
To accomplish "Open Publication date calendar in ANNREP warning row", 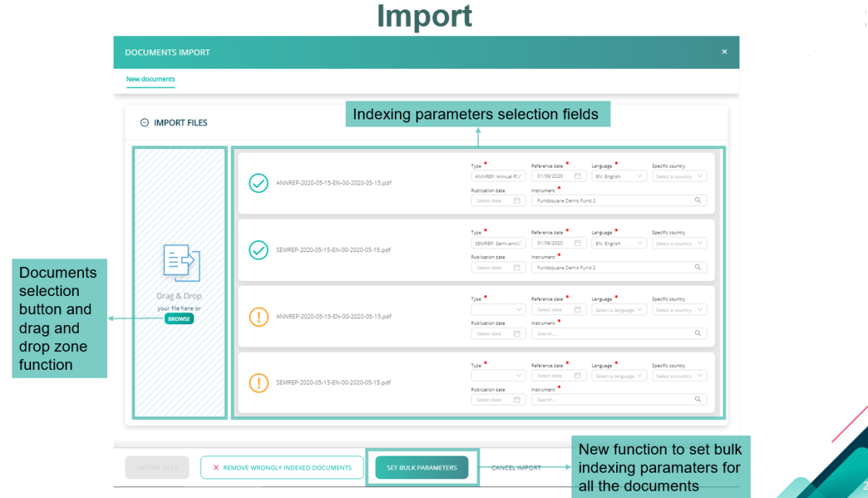I will 517,334.
